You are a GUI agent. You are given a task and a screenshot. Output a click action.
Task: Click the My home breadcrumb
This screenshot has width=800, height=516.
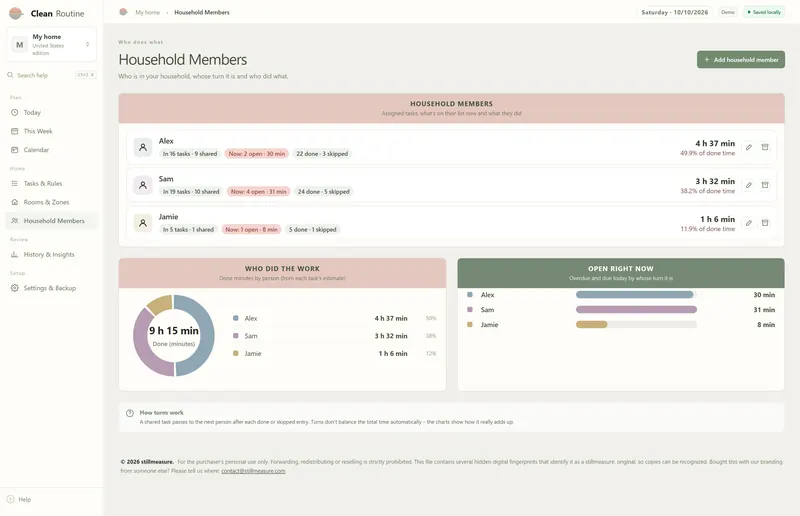pyautogui.click(x=147, y=12)
